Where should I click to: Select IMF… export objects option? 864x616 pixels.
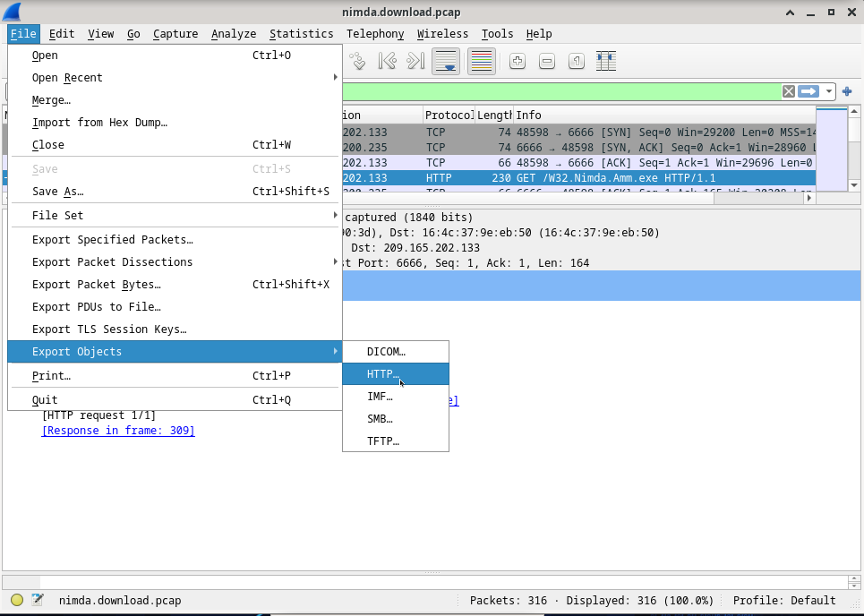coord(396,397)
